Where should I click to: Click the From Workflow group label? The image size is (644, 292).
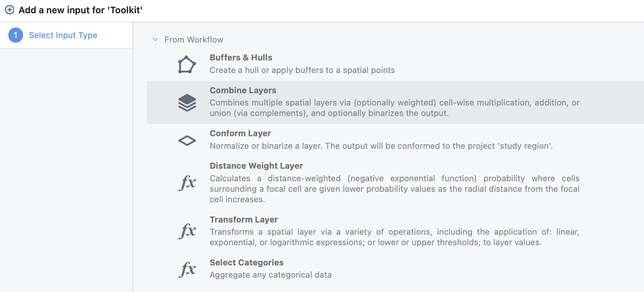194,40
